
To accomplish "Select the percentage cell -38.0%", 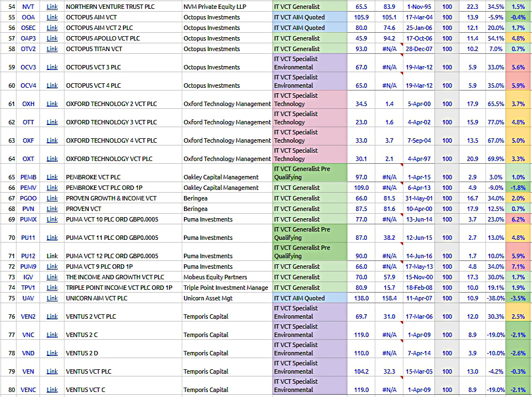I will [495, 298].
